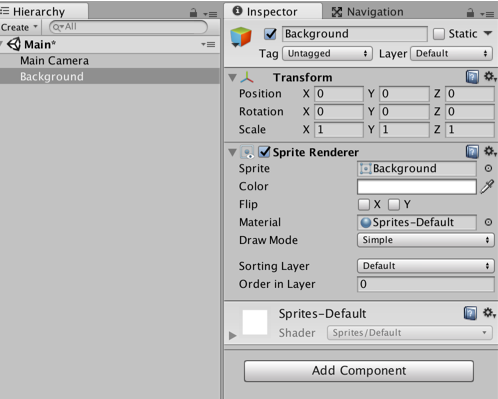This screenshot has height=399, width=498.
Task: Click the Hierarchy search field
Action: [128, 27]
